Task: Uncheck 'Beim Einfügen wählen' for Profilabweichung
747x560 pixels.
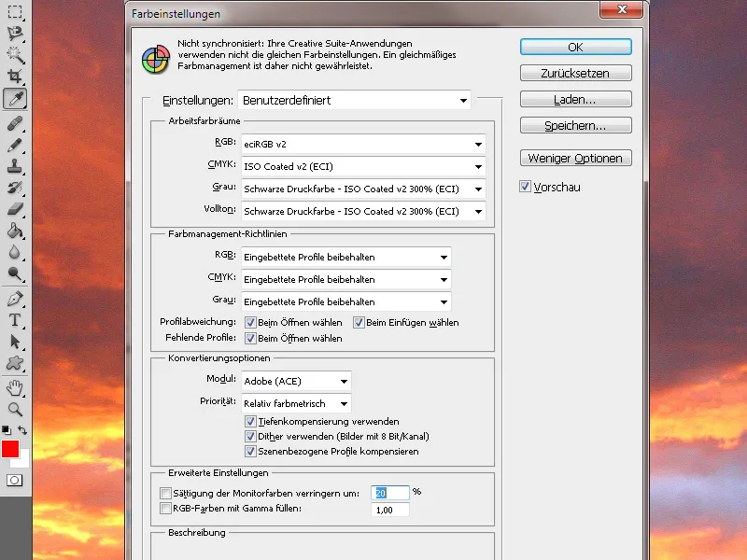Action: point(359,322)
